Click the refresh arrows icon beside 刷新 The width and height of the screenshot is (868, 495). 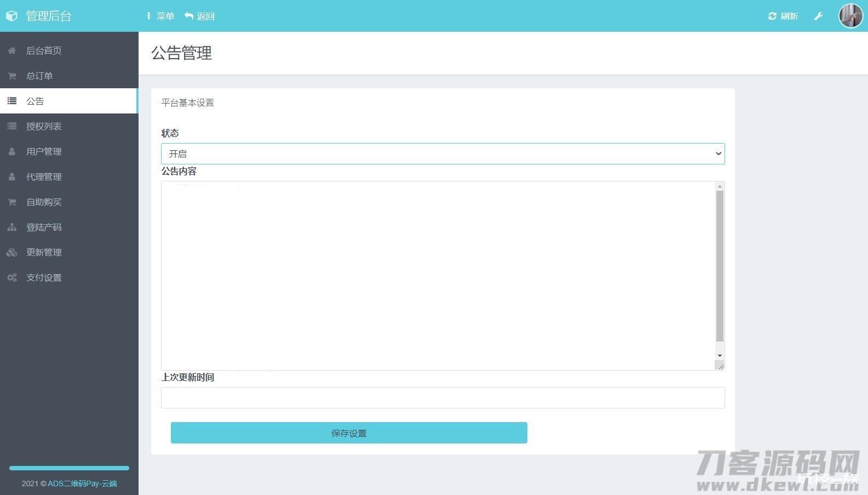(772, 16)
